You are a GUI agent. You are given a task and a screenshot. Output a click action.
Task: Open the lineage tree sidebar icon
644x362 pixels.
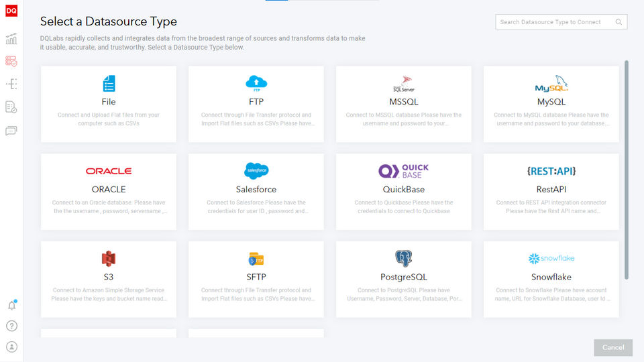pos(11,84)
